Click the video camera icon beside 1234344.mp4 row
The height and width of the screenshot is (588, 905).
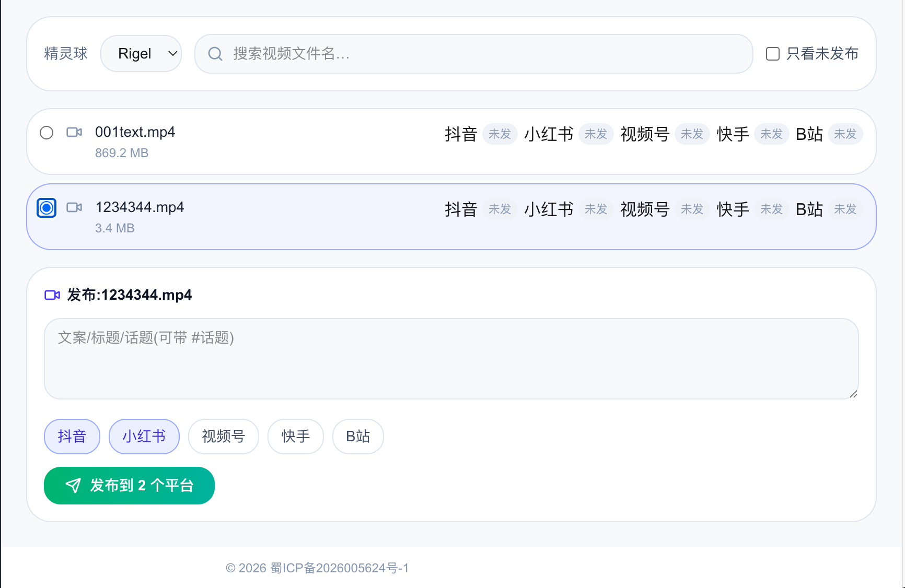click(74, 207)
